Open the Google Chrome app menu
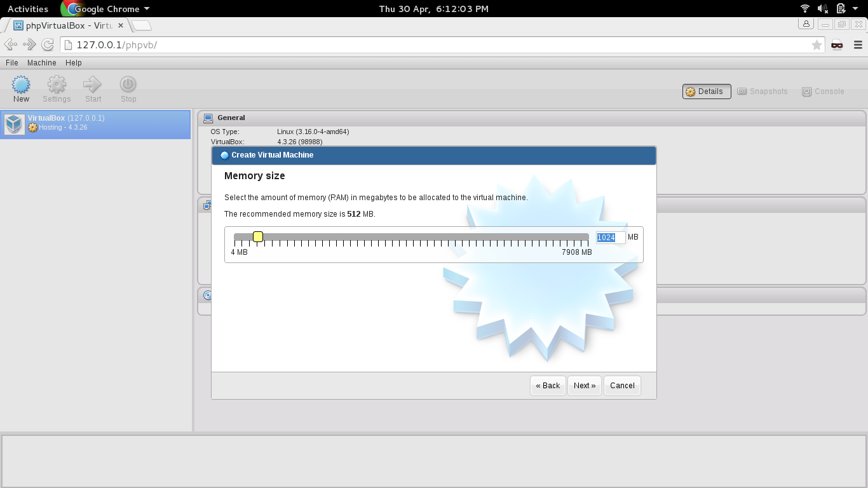The width and height of the screenshot is (868, 488). pyautogui.click(x=106, y=9)
